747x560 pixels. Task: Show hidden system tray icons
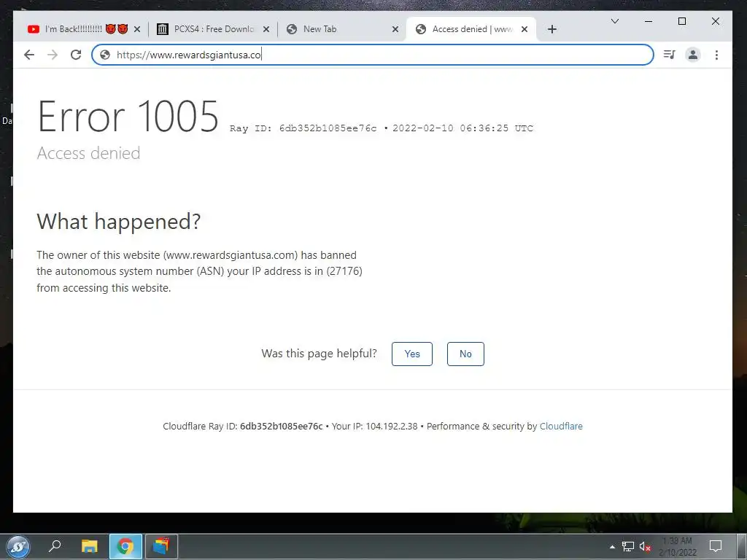pyautogui.click(x=612, y=547)
